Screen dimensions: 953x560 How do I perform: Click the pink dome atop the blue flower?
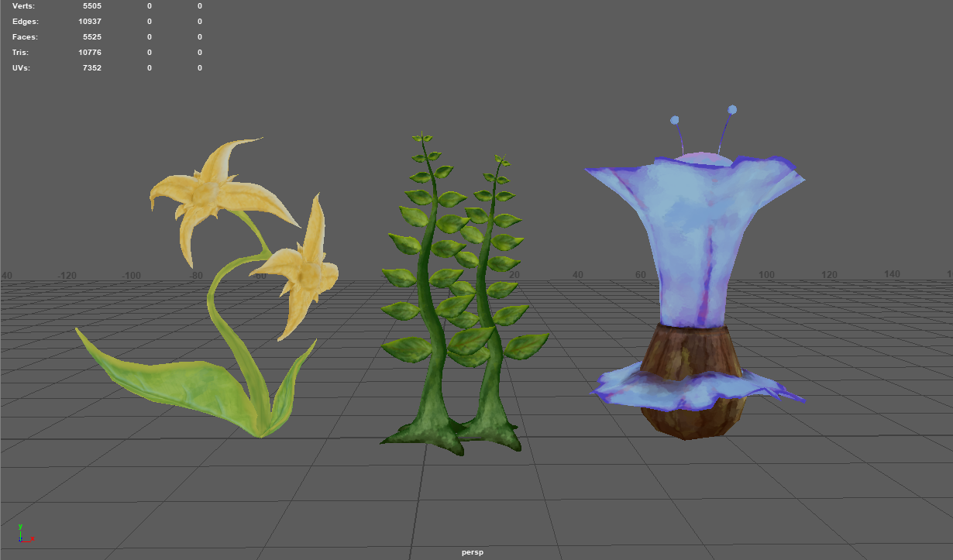point(701,157)
